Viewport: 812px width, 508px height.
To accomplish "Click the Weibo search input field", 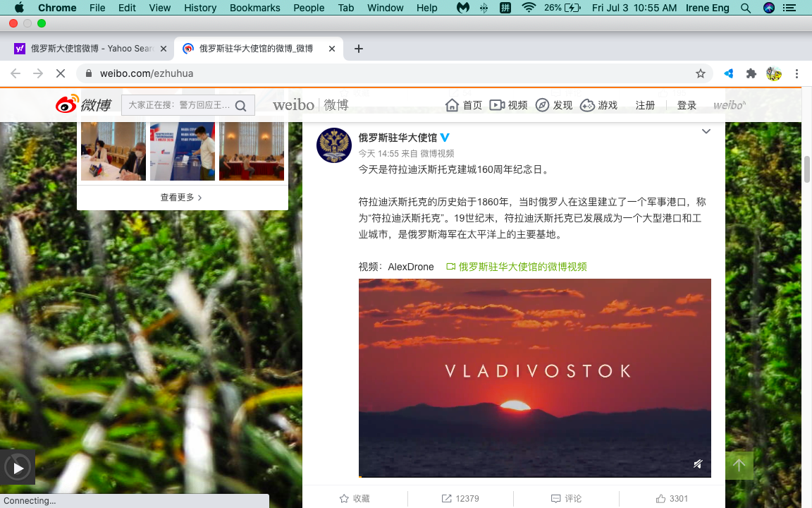I will coord(179,105).
